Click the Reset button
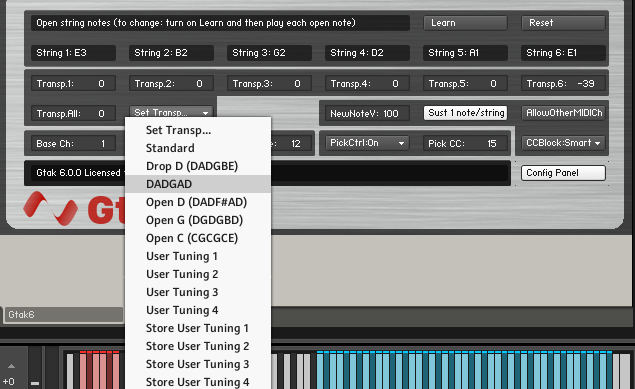 [x=564, y=23]
